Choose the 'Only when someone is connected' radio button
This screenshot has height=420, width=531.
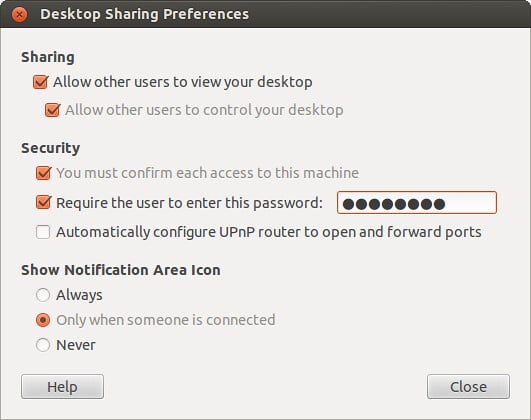43,320
